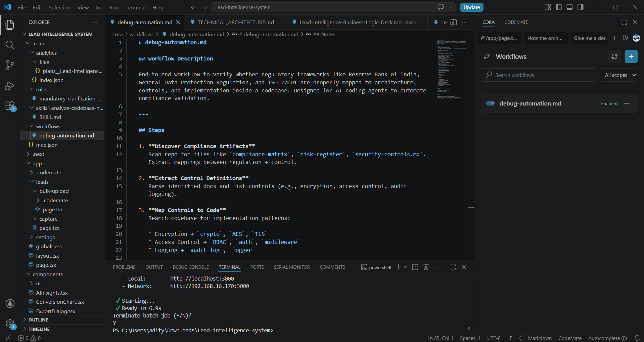Open ConversionChart.tsx file

tap(60, 302)
